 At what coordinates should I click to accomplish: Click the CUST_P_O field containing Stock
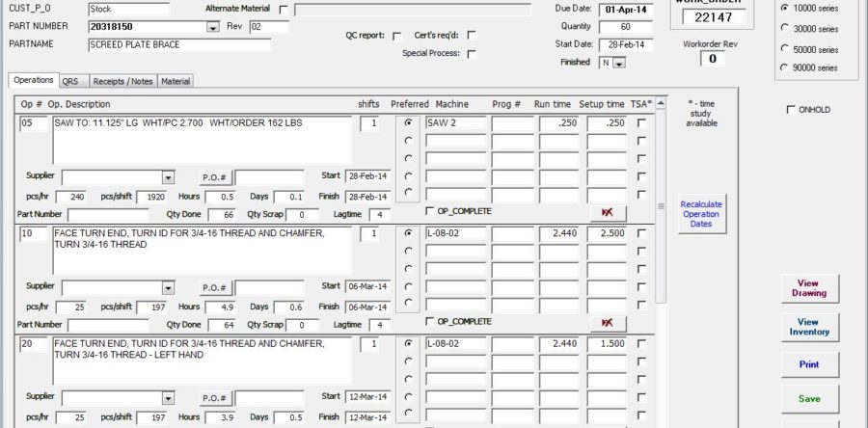[x=129, y=10]
